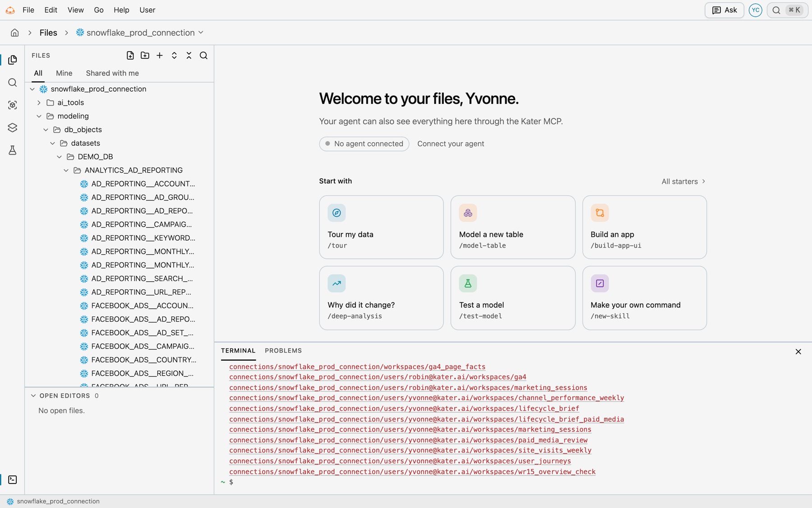
Task: Click the Ask button
Action: pyautogui.click(x=724, y=10)
